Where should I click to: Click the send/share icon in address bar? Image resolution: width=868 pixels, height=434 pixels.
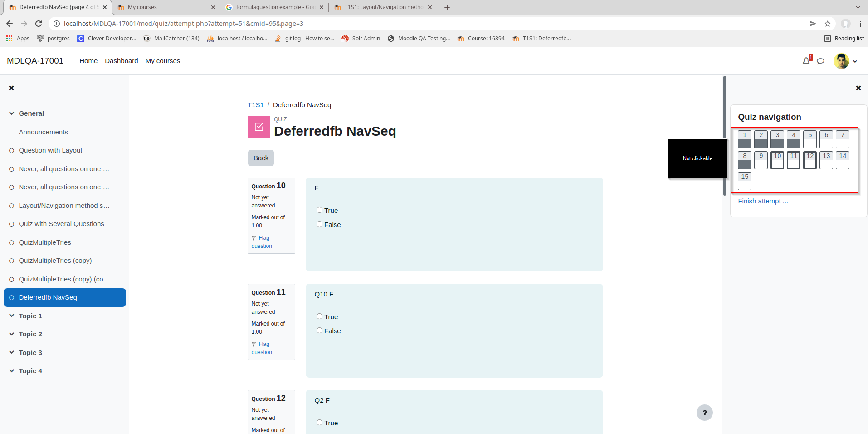point(813,24)
